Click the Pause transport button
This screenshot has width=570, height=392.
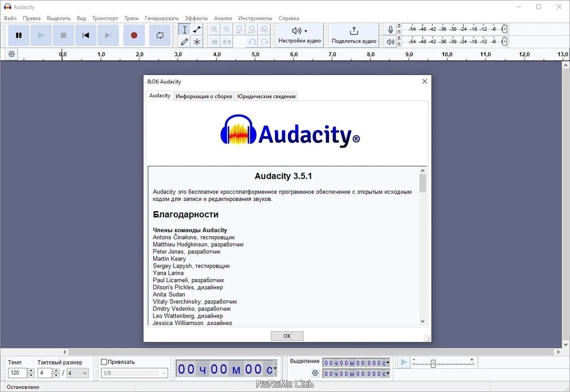(x=19, y=35)
